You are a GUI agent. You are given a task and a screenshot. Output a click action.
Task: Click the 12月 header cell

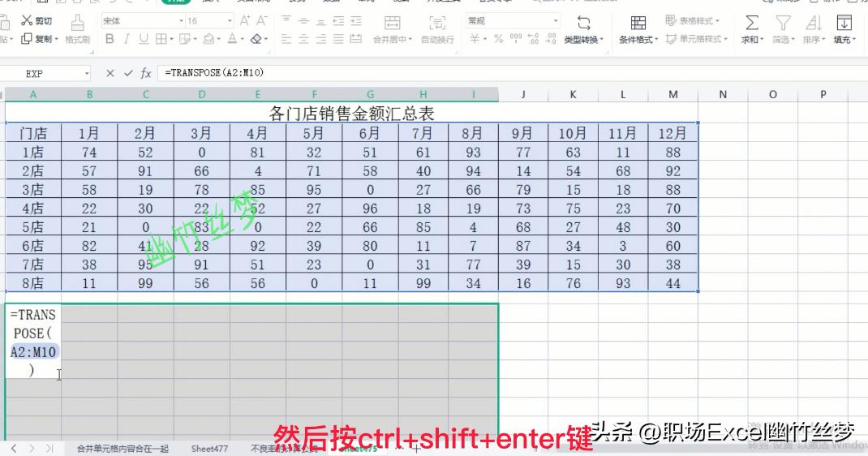point(672,133)
